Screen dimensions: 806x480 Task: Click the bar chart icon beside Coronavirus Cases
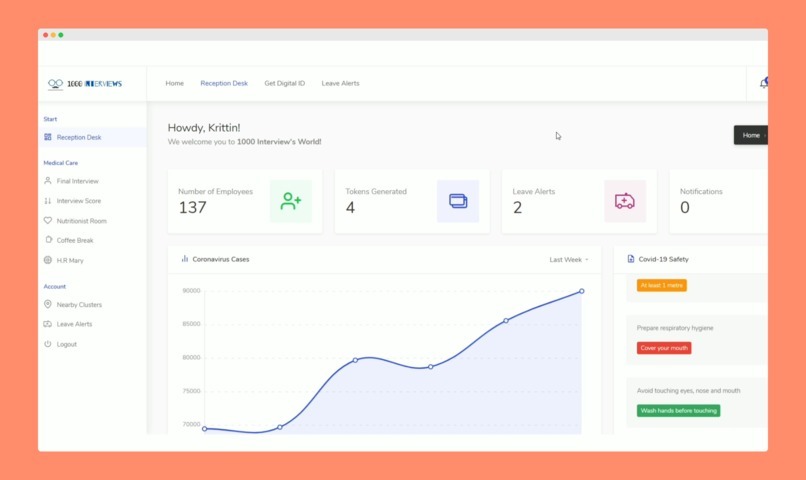tap(185, 259)
